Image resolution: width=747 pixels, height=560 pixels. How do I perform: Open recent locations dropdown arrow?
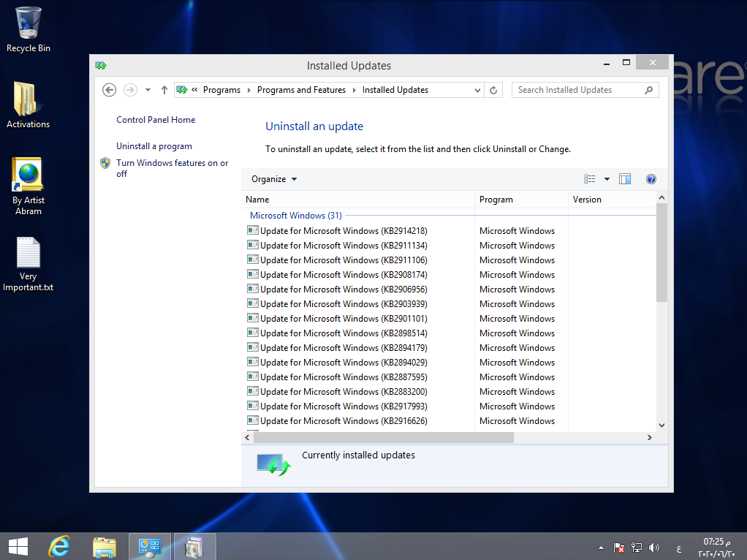tap(148, 90)
